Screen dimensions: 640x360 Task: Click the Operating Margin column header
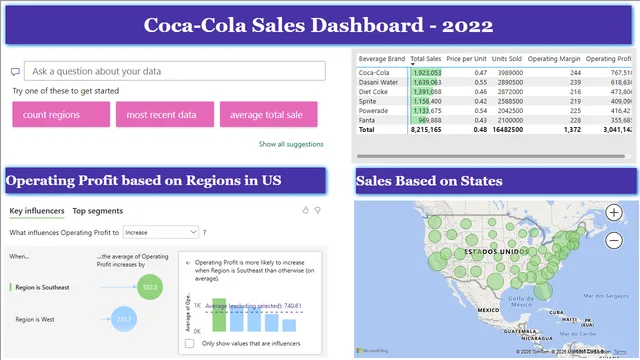coord(554,59)
